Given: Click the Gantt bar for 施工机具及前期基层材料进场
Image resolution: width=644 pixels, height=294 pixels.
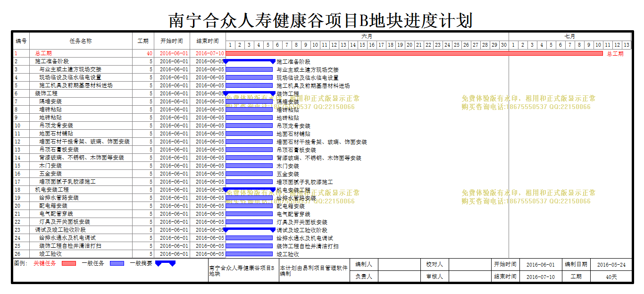Looking at the screenshot, I should [x=249, y=85].
